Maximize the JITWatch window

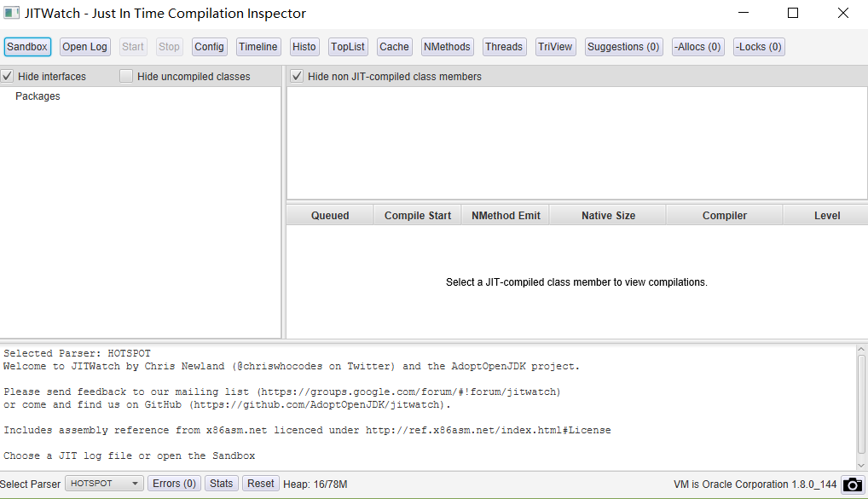tap(793, 13)
